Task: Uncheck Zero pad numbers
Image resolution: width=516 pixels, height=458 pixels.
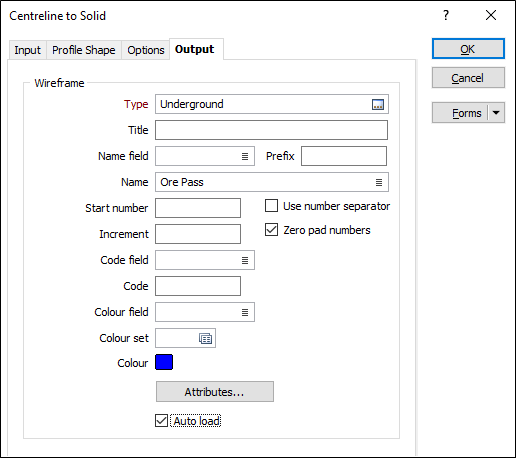Action: click(271, 230)
